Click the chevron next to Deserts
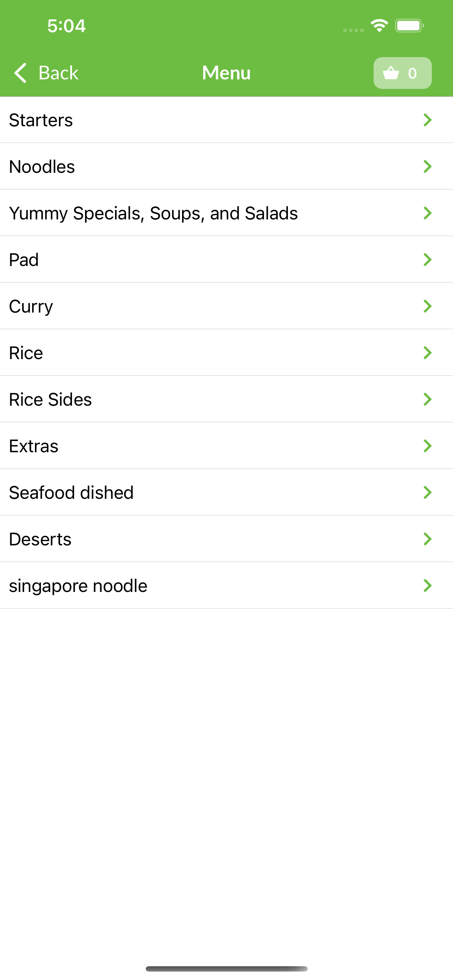 pos(428,539)
